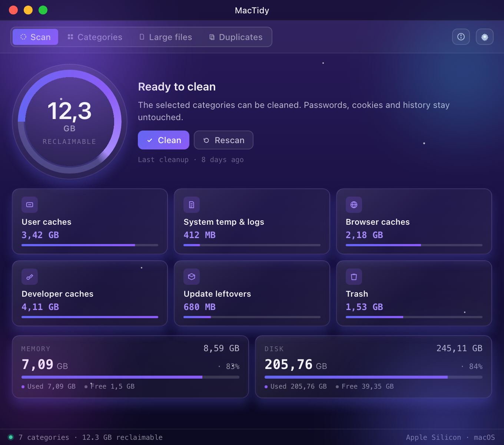Screen dimensions: 504x445
Task: Click '7 categories · 12.3 GB reclaimable' status
Action: (90, 437)
